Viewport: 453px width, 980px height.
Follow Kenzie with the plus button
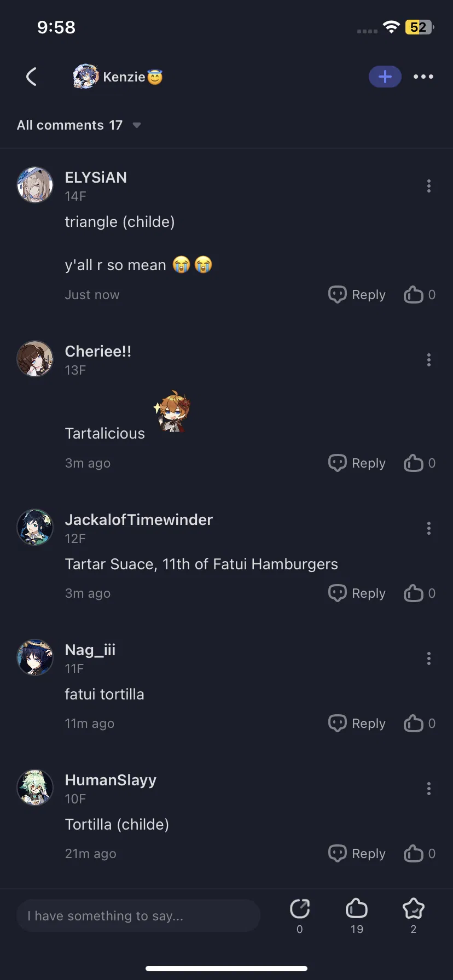point(385,77)
